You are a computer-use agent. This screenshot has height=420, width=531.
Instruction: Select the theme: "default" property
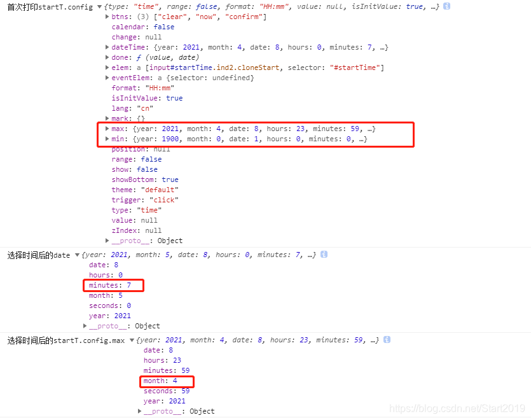145,190
